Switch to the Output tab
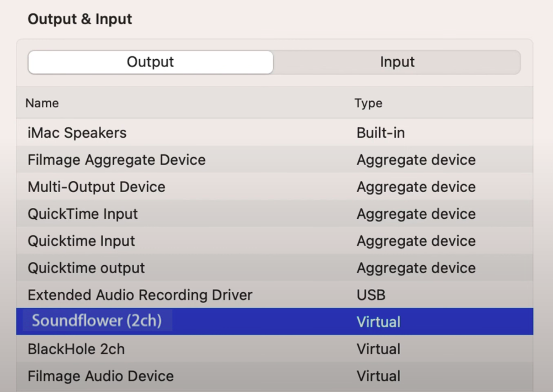553x392 pixels. [151, 62]
